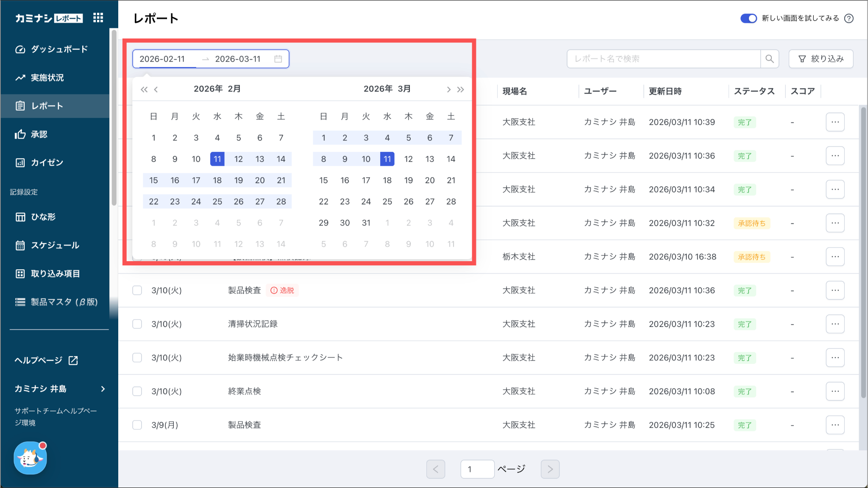This screenshot has height=488, width=868.
Task: Open the help question mark icon
Action: click(849, 18)
